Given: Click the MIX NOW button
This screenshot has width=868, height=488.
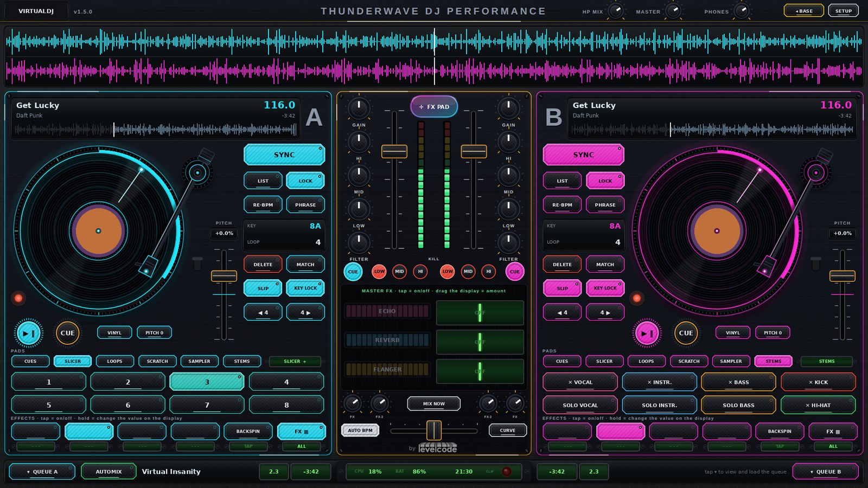Looking at the screenshot, I should click(x=434, y=403).
